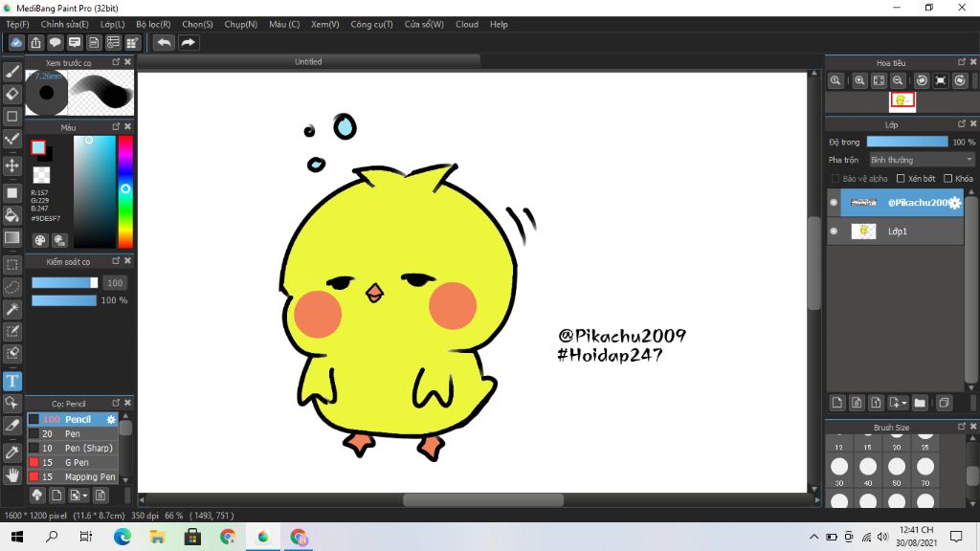Image resolution: width=980 pixels, height=551 pixels.
Task: Click the brush size slider bar
Action: pos(65,282)
